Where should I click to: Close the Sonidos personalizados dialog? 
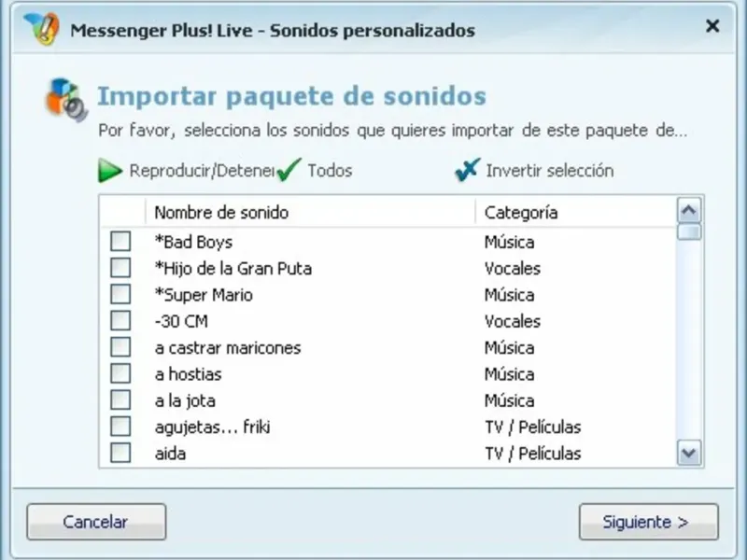pos(712,27)
